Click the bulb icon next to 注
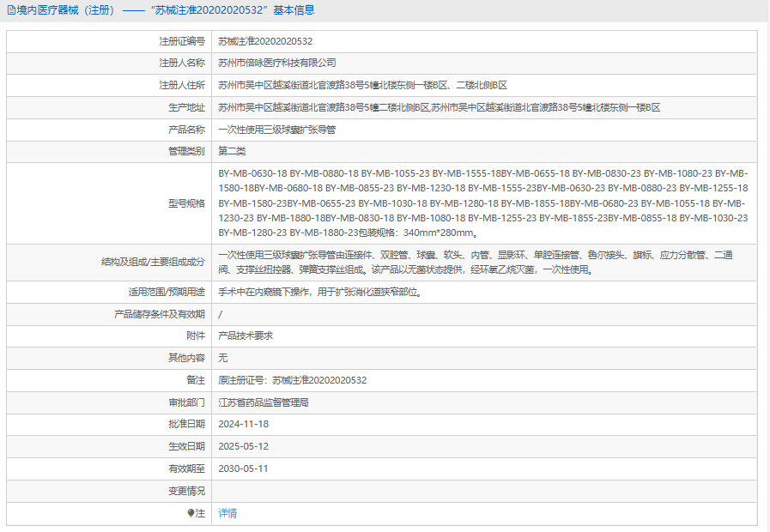Image resolution: width=770 pixels, height=532 pixels. [x=191, y=513]
